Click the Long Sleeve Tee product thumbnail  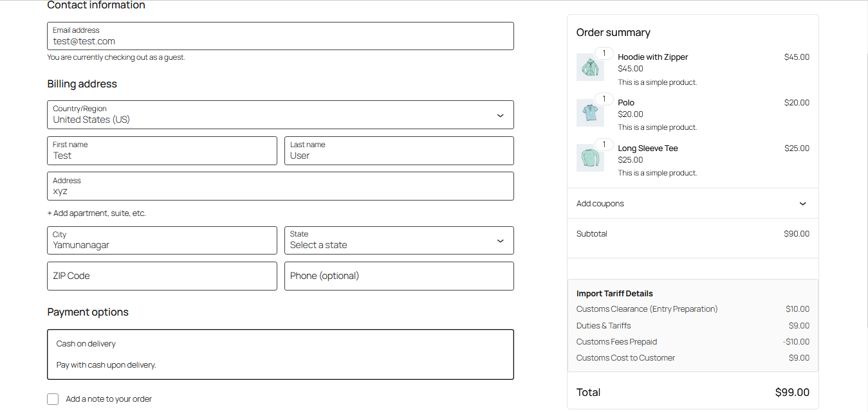(x=590, y=157)
